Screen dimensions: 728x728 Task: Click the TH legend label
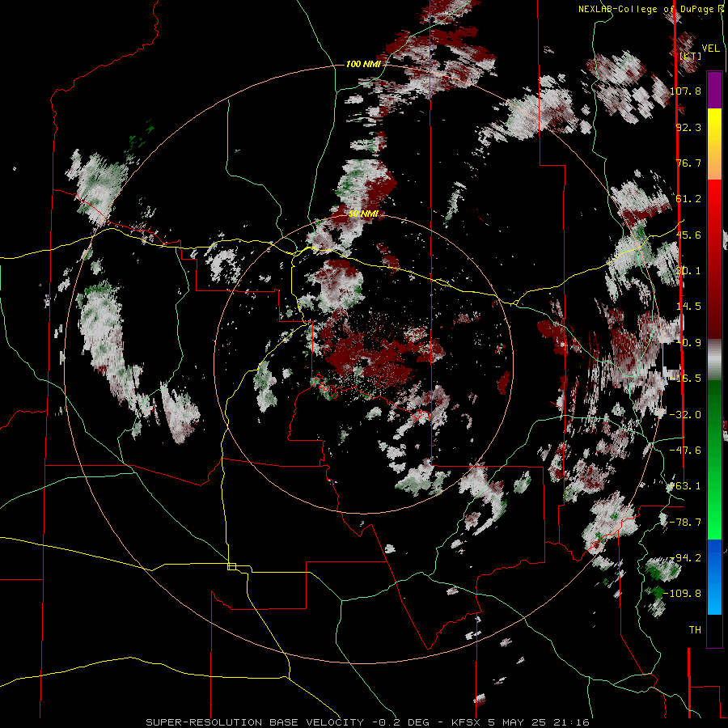695,630
